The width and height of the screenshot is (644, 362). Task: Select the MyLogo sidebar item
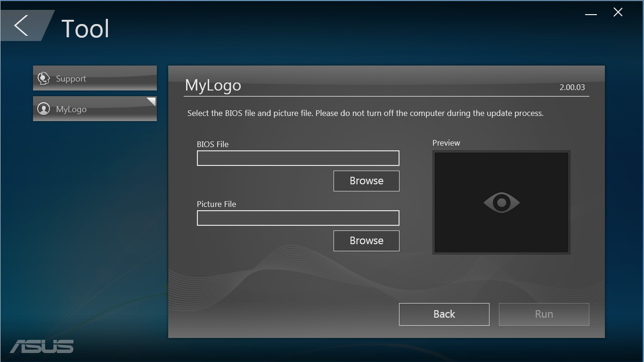[x=95, y=109]
